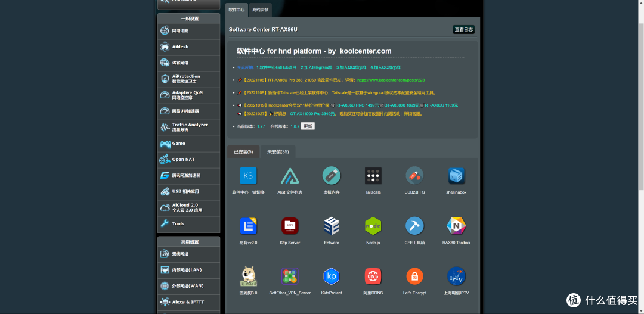
Task: Open AiProtection 智能网络卫士
Action: point(189,79)
